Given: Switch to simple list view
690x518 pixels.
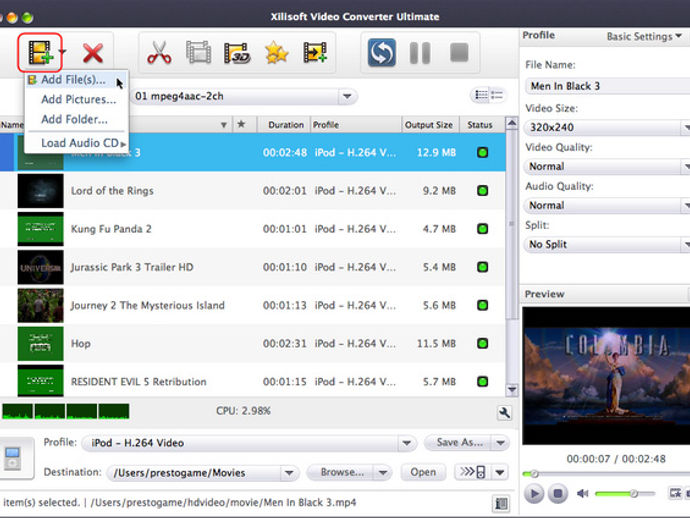Looking at the screenshot, I should (x=497, y=95).
